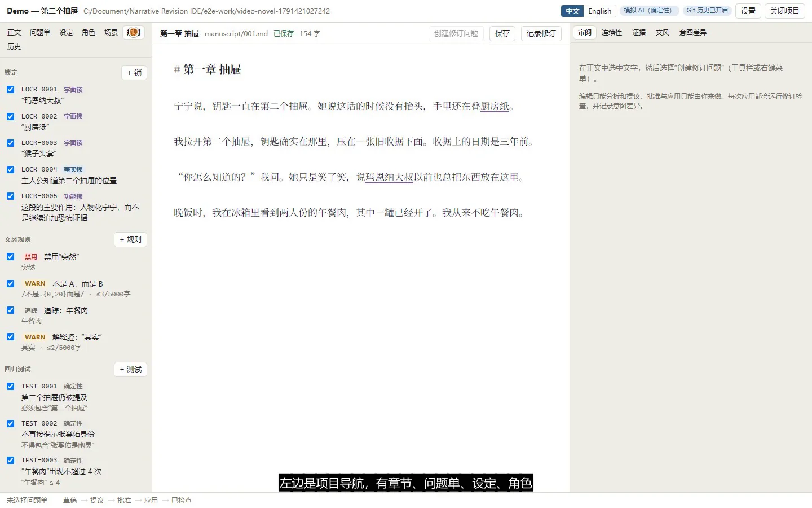The image size is (812, 508).
Task: Uncheck the 追踪：午餐肉 rule
Action: (10, 310)
